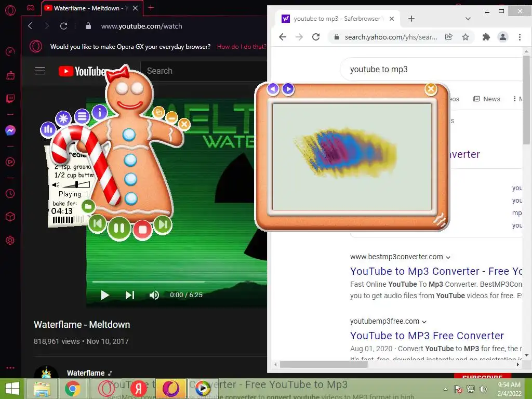
Task: Click the info button on gingerbread player
Action: coord(99,112)
